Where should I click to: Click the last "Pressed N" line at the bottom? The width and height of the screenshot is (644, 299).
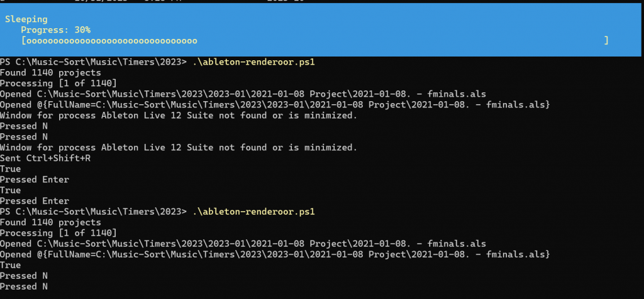[24, 286]
